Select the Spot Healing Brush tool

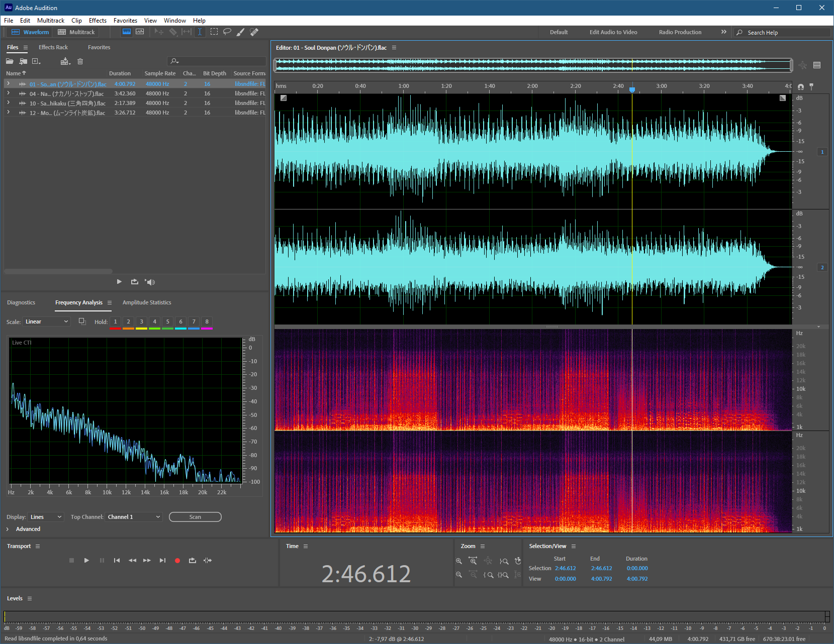coord(254,32)
